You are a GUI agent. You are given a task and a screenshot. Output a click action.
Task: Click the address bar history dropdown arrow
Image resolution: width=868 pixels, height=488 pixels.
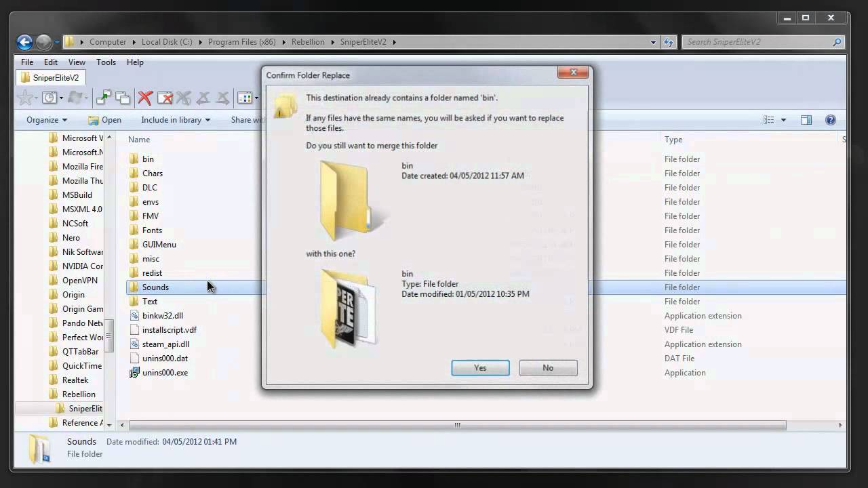653,42
